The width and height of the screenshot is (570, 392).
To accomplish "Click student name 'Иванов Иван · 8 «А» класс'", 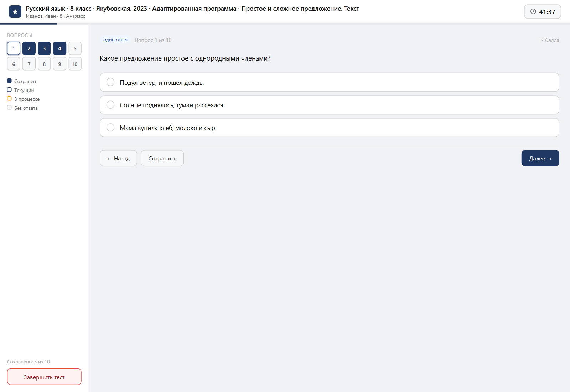I will click(55, 16).
